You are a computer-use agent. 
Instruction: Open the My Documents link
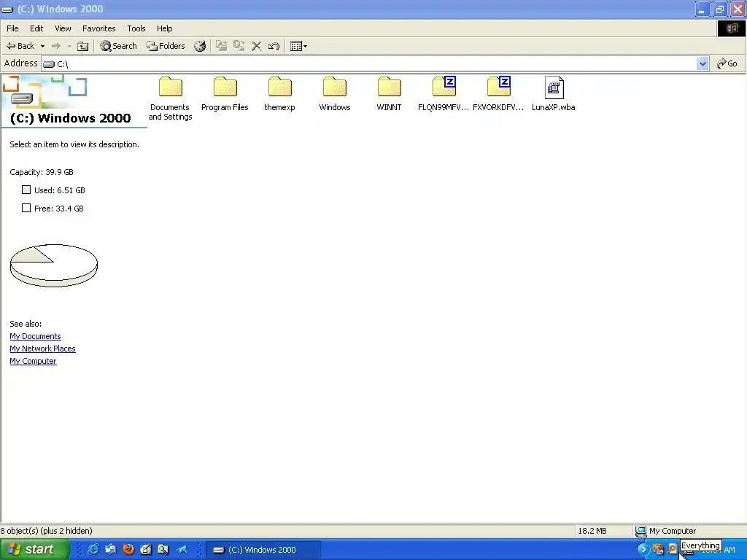click(35, 336)
